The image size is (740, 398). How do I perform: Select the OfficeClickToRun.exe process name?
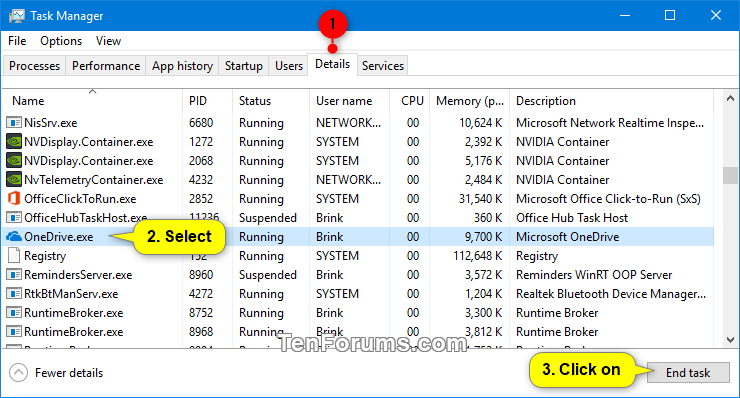click(80, 199)
